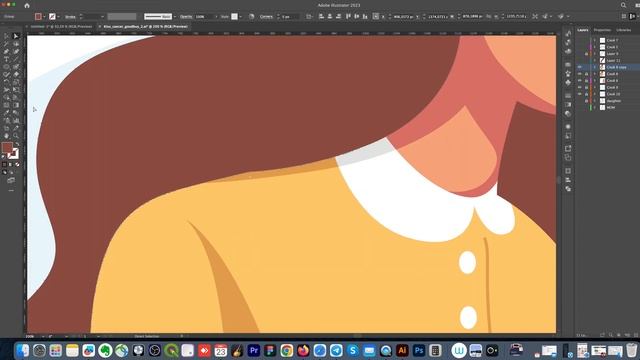
Task: Click the Stroke swatch in toolbar
Action: pyautogui.click(x=14, y=154)
